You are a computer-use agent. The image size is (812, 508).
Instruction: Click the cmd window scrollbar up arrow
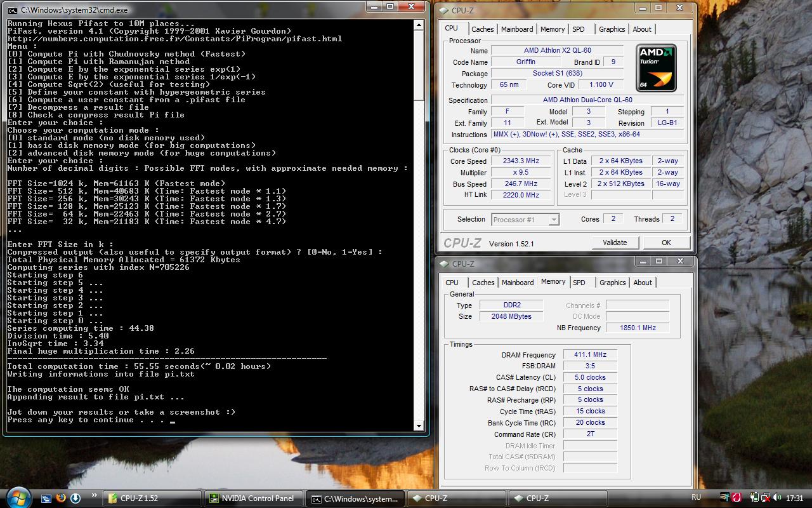pos(419,25)
